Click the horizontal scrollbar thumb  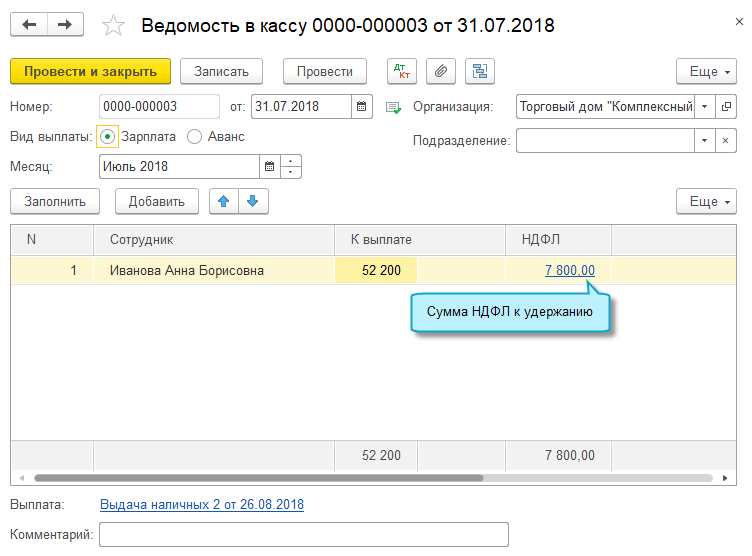click(x=259, y=478)
